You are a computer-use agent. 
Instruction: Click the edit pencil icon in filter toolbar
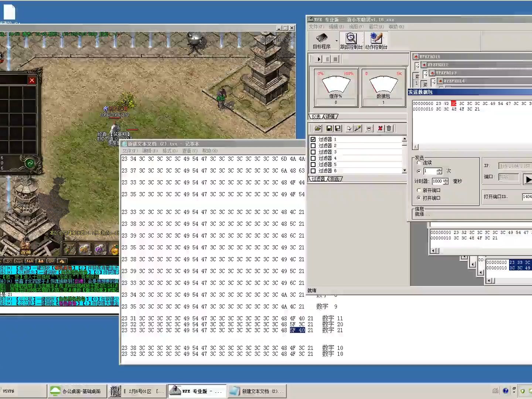point(358,128)
